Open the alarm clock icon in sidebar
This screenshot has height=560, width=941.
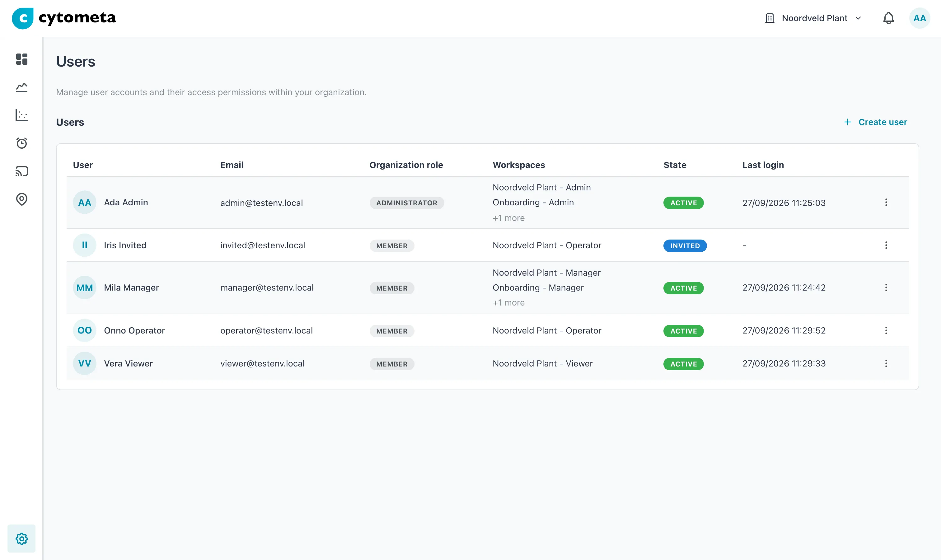[21, 143]
